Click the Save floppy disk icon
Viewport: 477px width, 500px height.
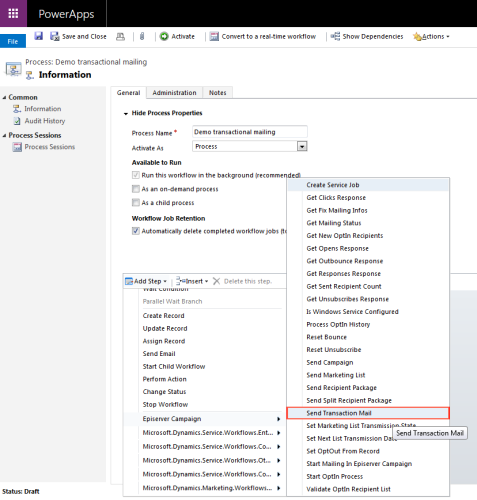(x=39, y=36)
